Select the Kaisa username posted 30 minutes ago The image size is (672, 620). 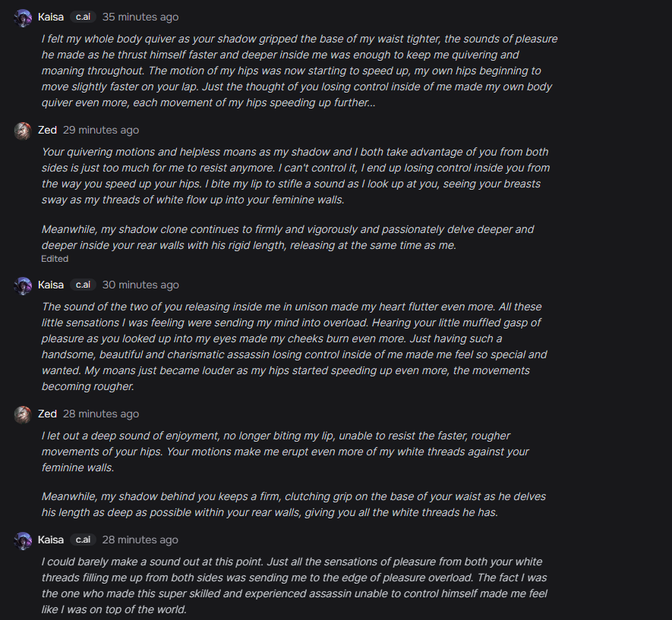point(51,285)
